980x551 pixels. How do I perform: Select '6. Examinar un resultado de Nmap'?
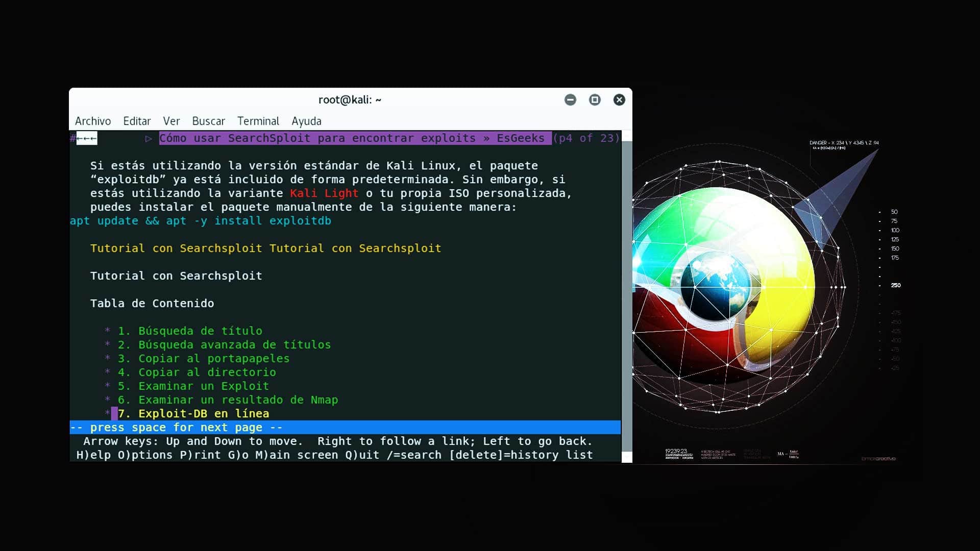[227, 399]
